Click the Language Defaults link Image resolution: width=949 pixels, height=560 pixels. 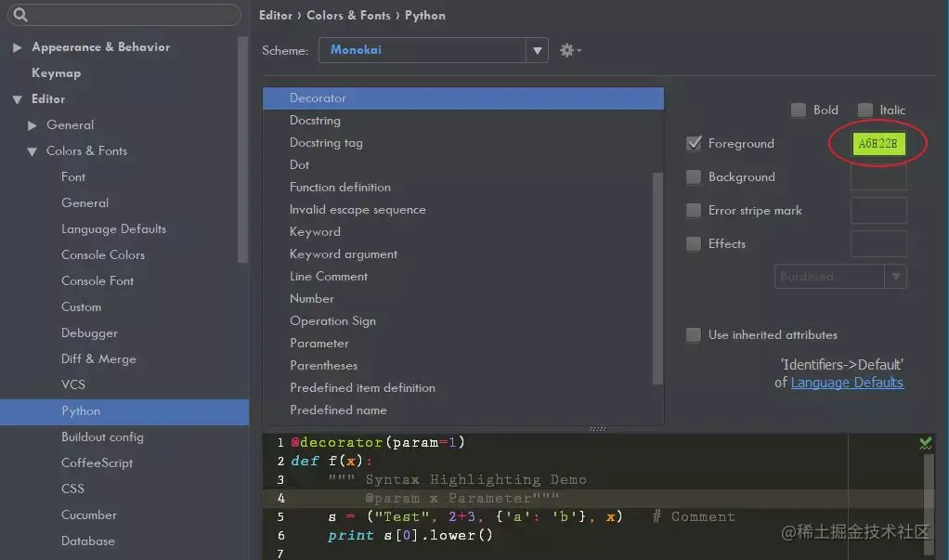[x=847, y=383]
